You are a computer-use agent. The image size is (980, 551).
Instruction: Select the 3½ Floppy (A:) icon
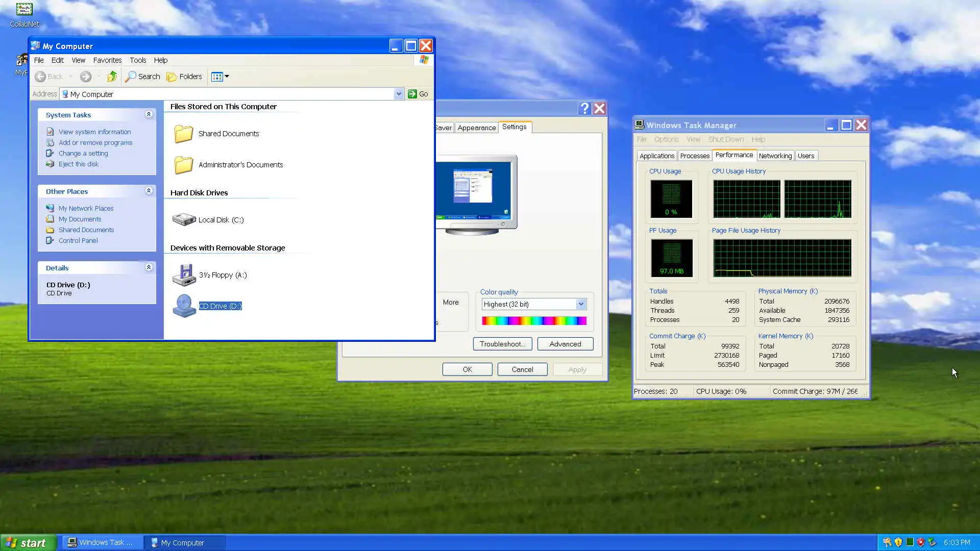coord(184,275)
